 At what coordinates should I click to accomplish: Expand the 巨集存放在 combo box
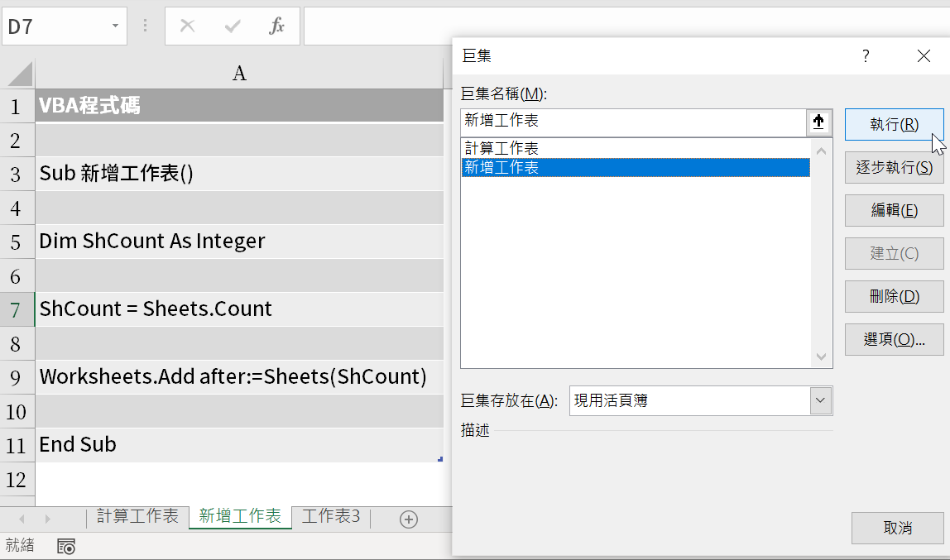click(x=821, y=401)
